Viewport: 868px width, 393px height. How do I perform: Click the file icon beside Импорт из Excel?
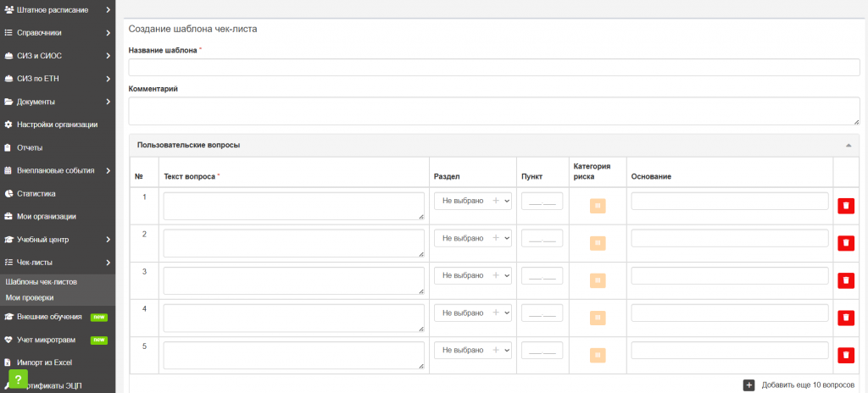pos(8,363)
